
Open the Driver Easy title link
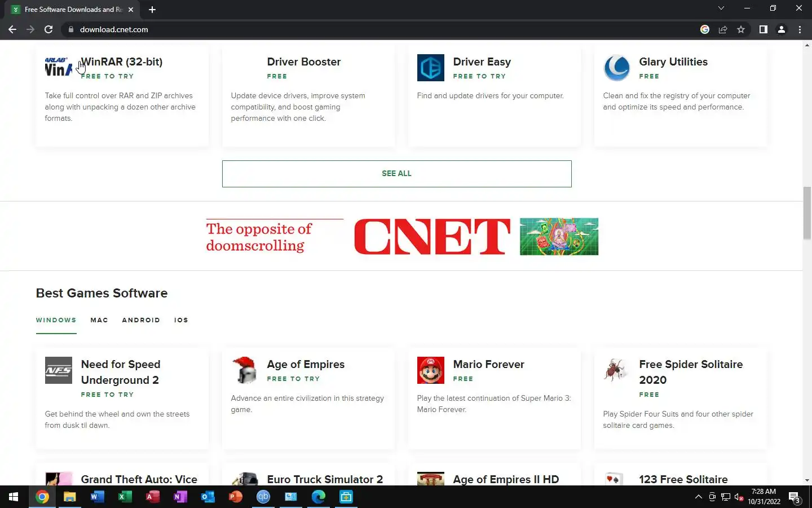tap(482, 62)
